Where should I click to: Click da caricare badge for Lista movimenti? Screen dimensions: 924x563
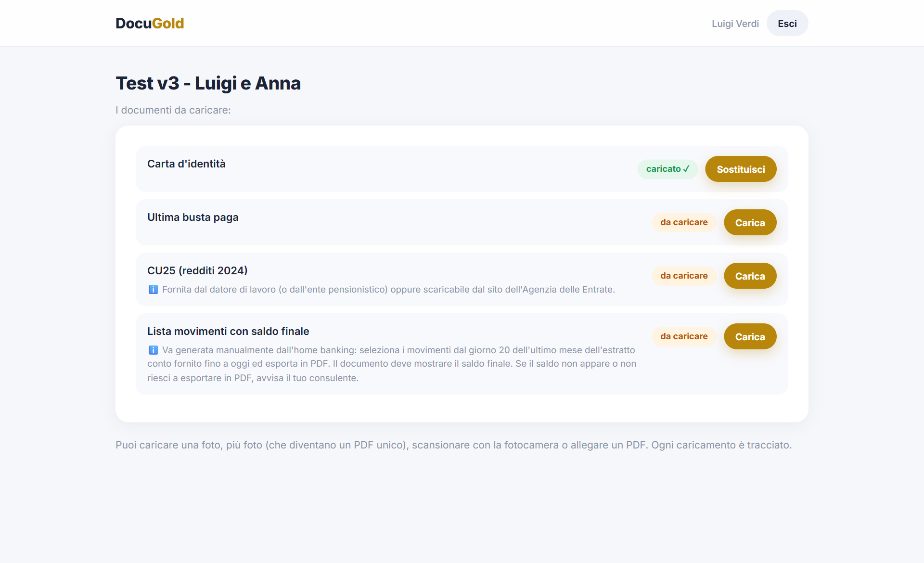point(684,336)
